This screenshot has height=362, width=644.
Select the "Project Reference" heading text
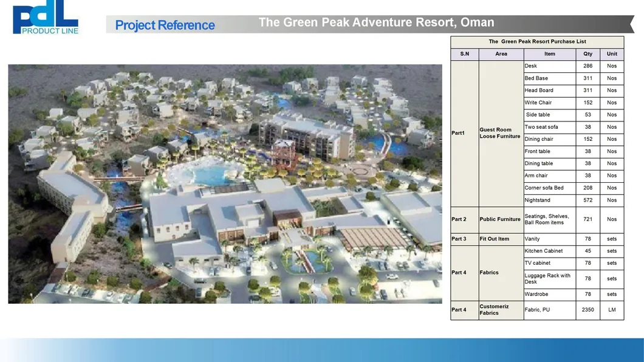coord(165,25)
